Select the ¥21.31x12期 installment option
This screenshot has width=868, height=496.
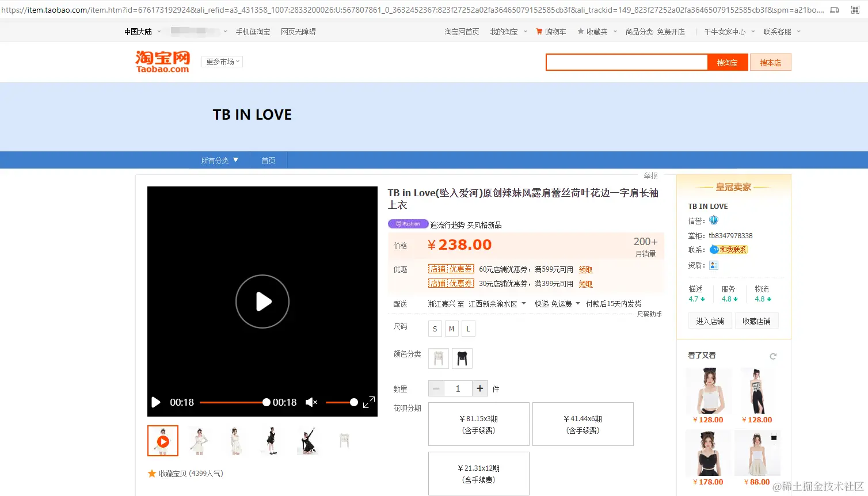pos(479,474)
